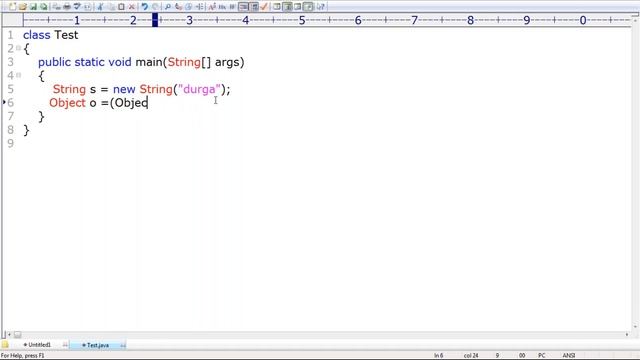This screenshot has width=640, height=360.
Task: Click the Hex viewer toolbar icon
Action: (222, 7)
